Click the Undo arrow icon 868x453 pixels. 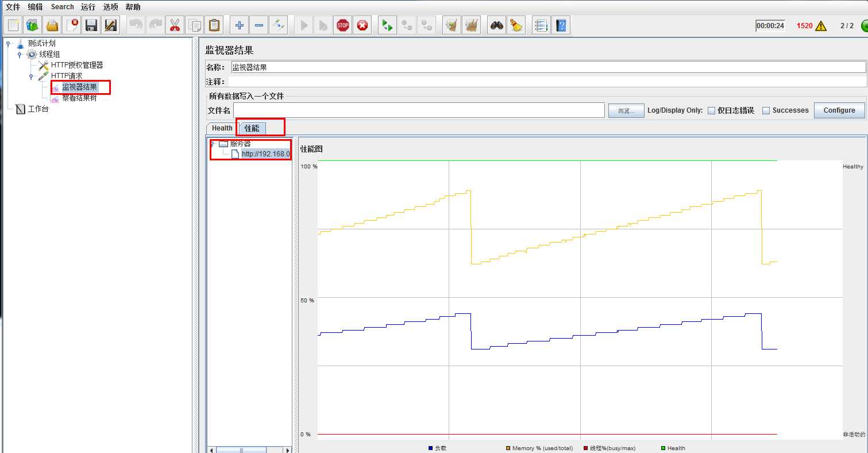pos(136,25)
